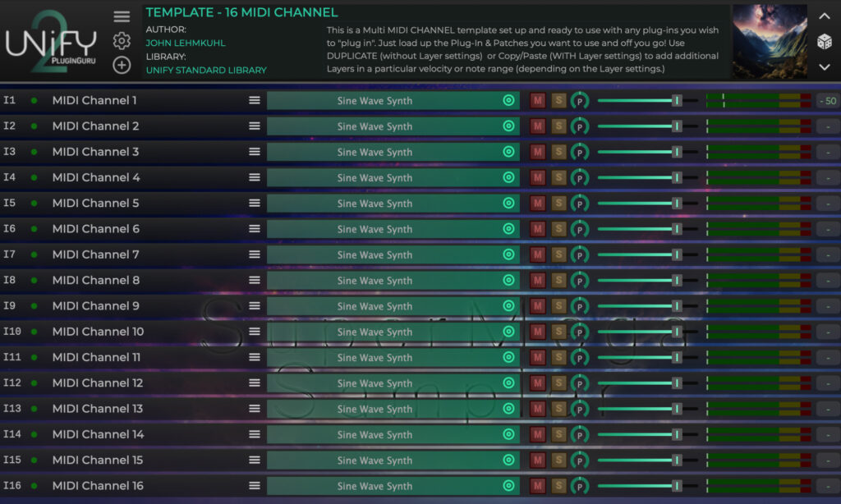Open the layer menu for MIDI Channel 3
This screenshot has width=841, height=504.
point(255,152)
